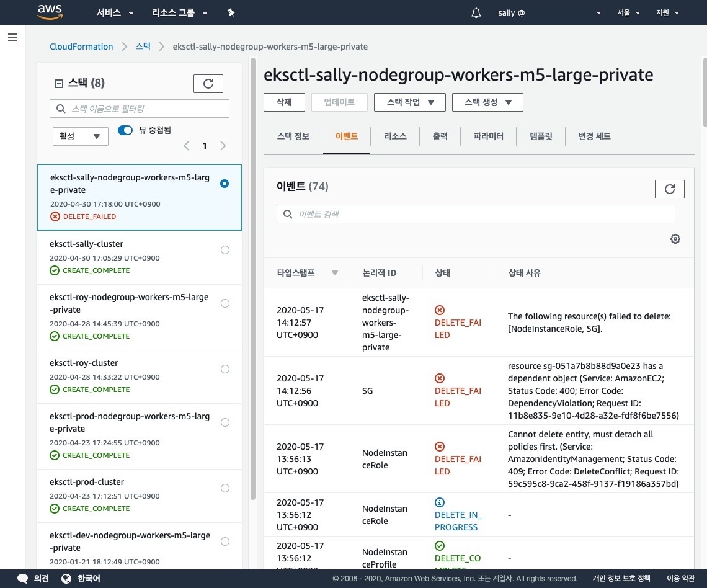Switch to the 리소스 tab

pyautogui.click(x=395, y=136)
